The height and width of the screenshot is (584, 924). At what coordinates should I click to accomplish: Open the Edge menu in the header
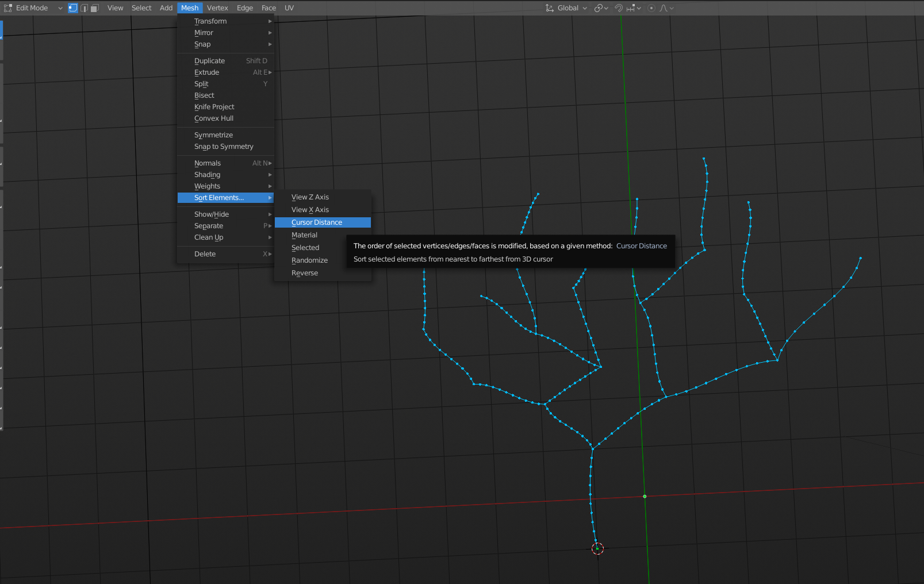245,8
